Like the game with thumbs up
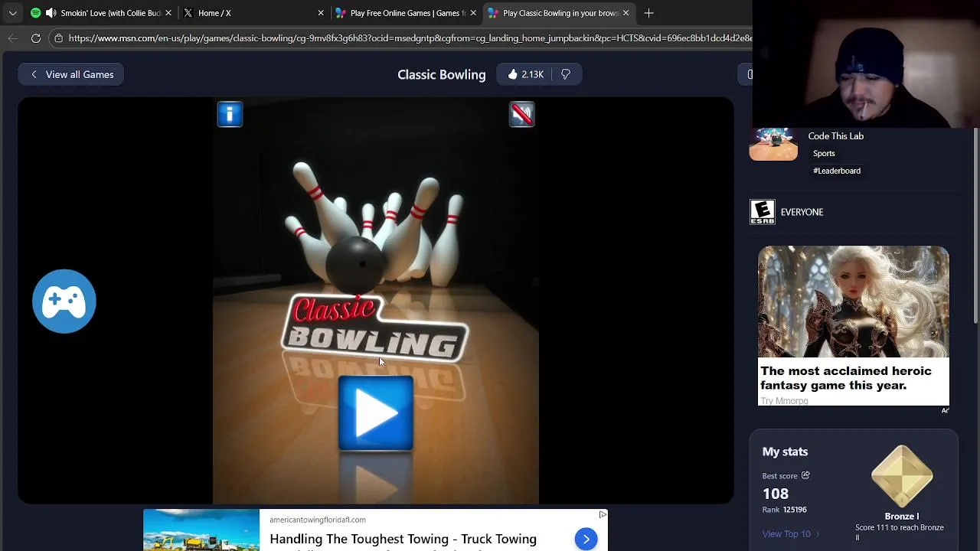Viewport: 980px width, 551px height. click(x=524, y=74)
